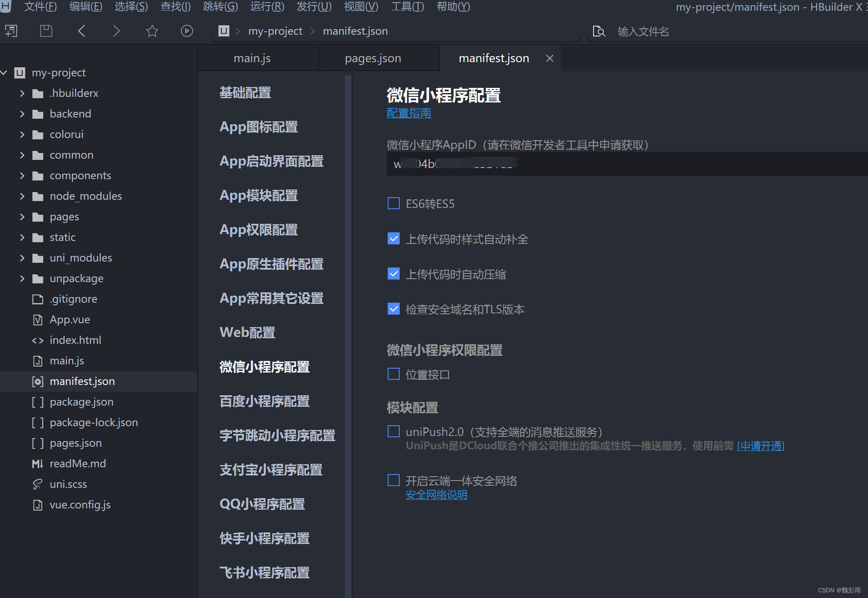This screenshot has height=598, width=868.
Task: Collapse the my-project root node
Action: click(4, 73)
